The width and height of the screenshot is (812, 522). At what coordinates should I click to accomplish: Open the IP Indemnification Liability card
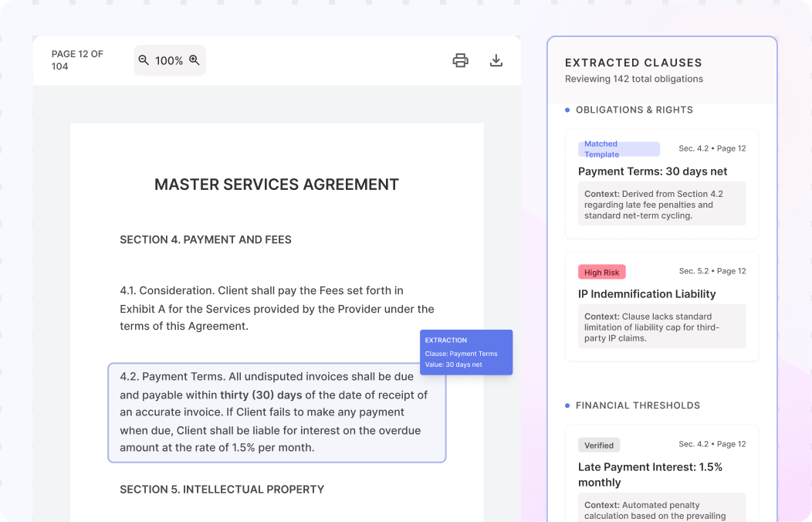pos(661,307)
